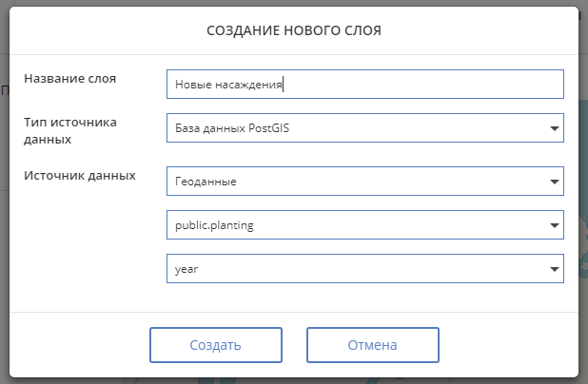
Task: Expand the year field dropdown
Action: point(364,269)
